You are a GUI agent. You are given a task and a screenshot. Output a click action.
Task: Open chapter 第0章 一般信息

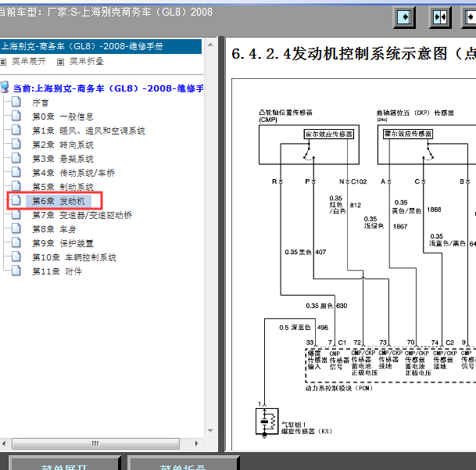63,117
